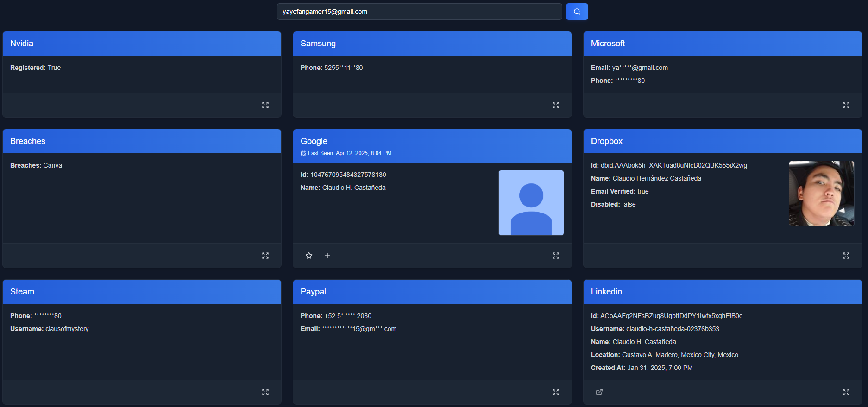Click Last Seen Apr 12, 2025 text
Screen dimensions: 868x407
[350, 153]
